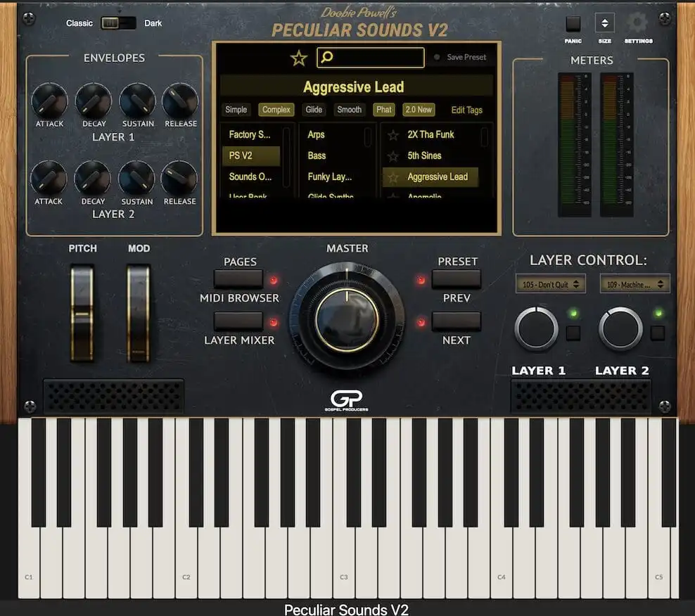Choose the Bass category
This screenshot has height=616, width=695.
(x=317, y=155)
